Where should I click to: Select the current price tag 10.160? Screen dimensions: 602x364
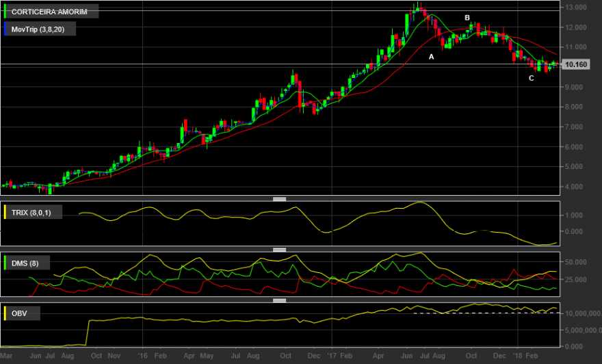[x=576, y=64]
